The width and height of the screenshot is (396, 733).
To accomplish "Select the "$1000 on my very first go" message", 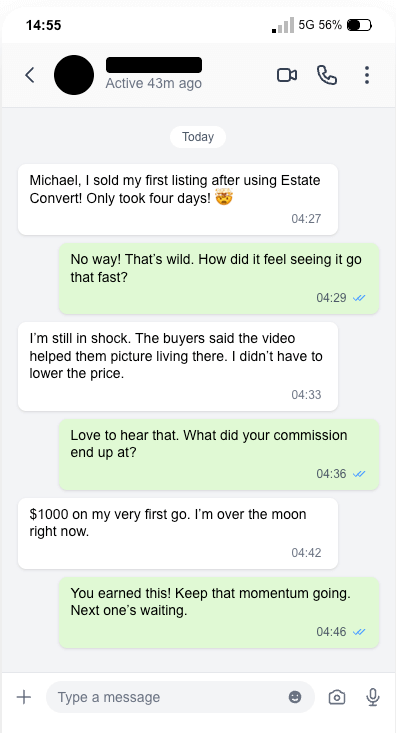I will coord(178,533).
